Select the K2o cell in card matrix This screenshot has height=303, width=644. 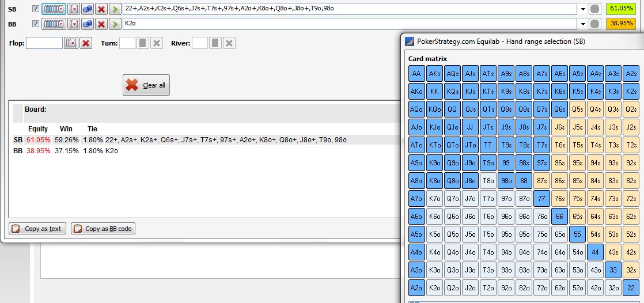click(x=435, y=288)
